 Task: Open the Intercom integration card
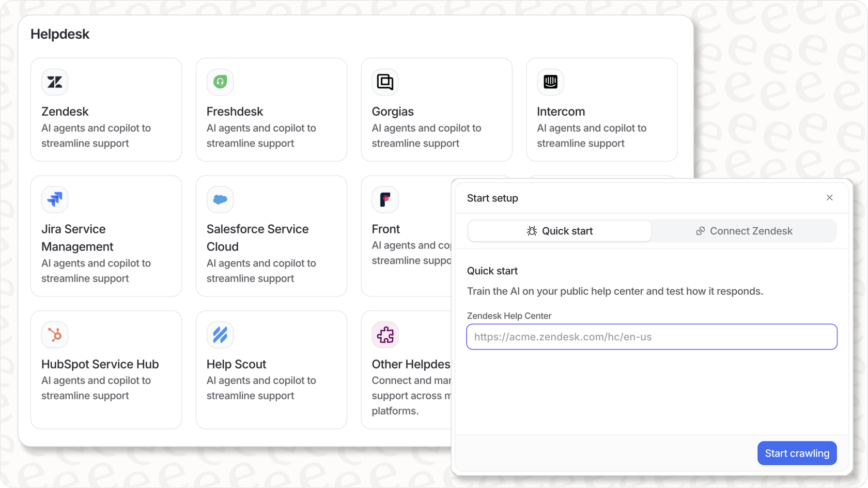[601, 109]
